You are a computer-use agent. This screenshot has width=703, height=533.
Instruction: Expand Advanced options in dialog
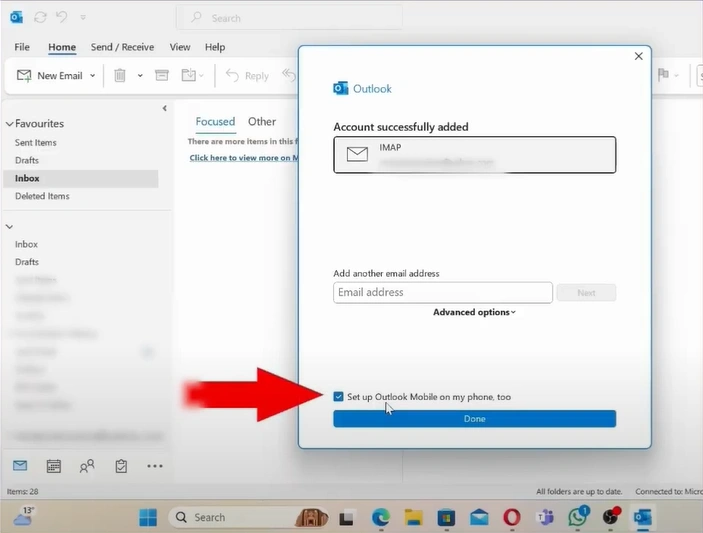(x=474, y=312)
